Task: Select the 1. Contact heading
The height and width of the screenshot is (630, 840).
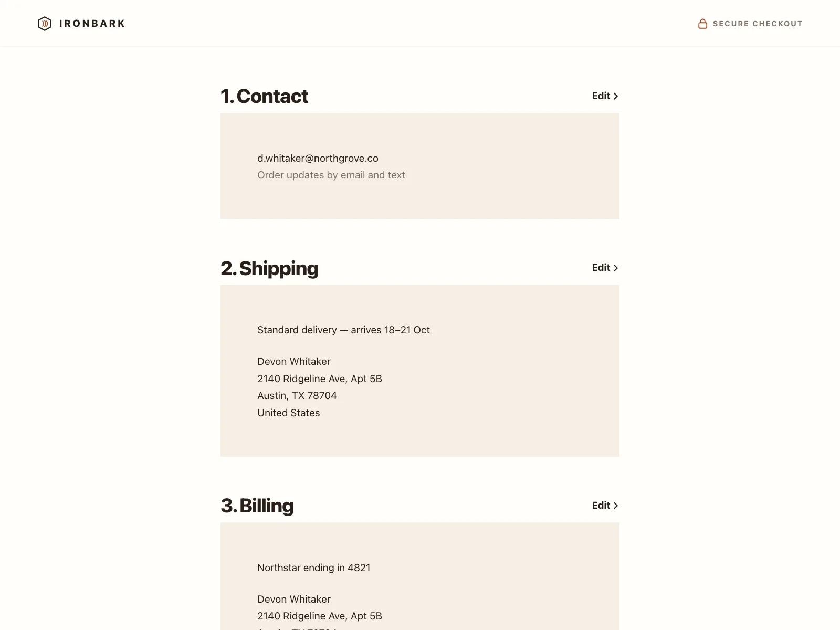Action: click(x=264, y=96)
